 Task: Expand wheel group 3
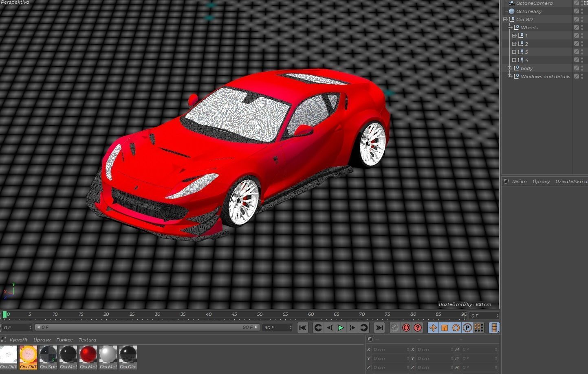[514, 52]
